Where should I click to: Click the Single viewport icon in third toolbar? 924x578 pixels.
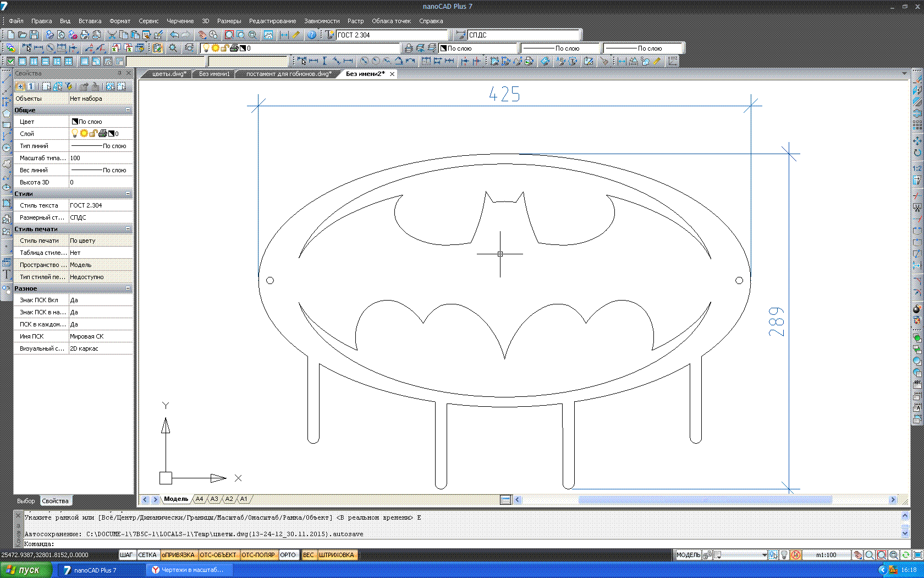(23, 61)
